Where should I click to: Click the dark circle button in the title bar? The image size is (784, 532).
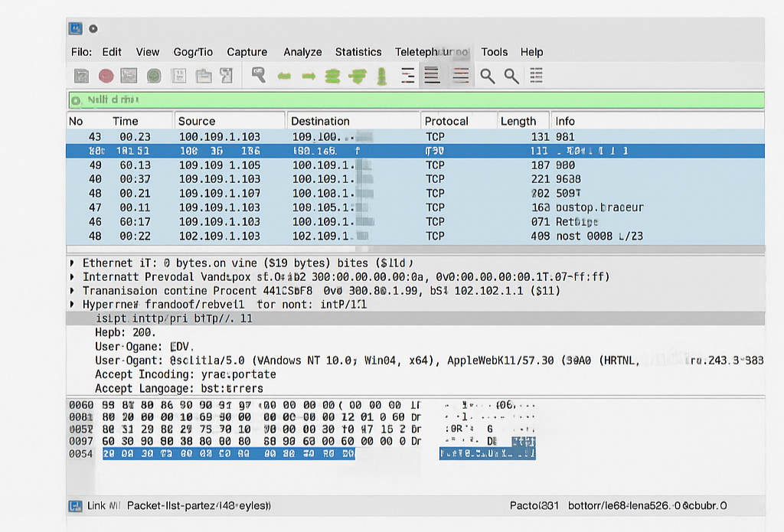pos(93,29)
